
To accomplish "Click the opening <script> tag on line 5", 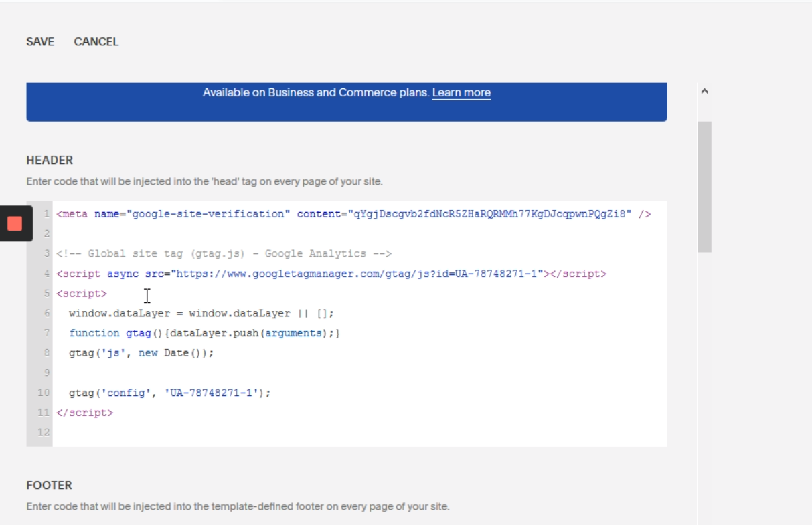I will pos(82,293).
